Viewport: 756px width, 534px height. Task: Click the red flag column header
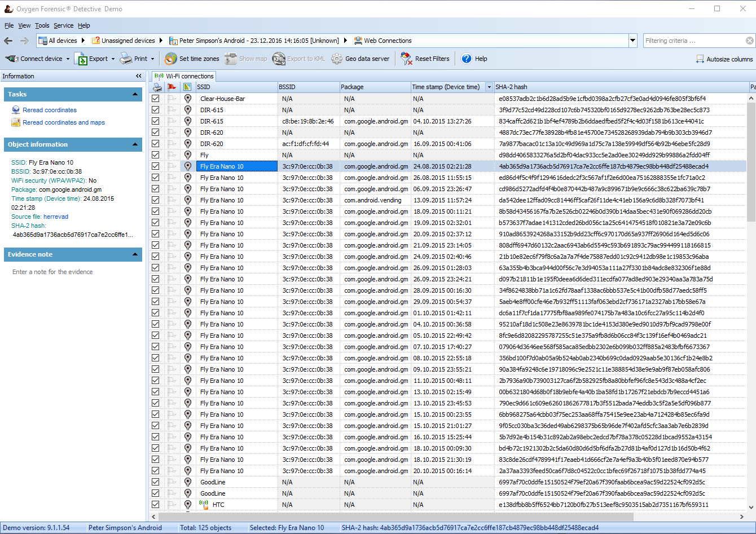(x=172, y=87)
